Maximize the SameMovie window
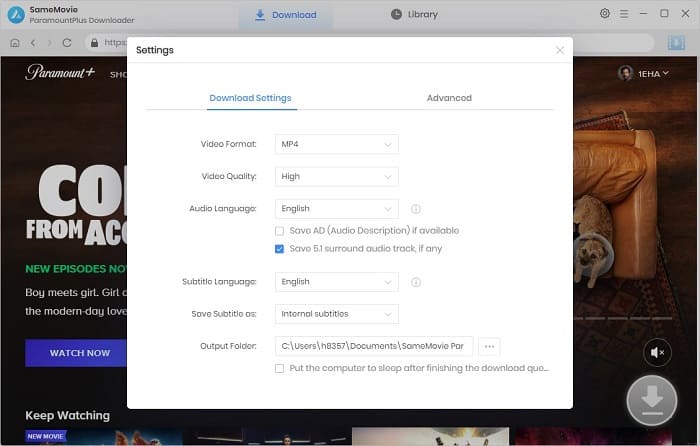700x446 pixels. click(x=664, y=14)
